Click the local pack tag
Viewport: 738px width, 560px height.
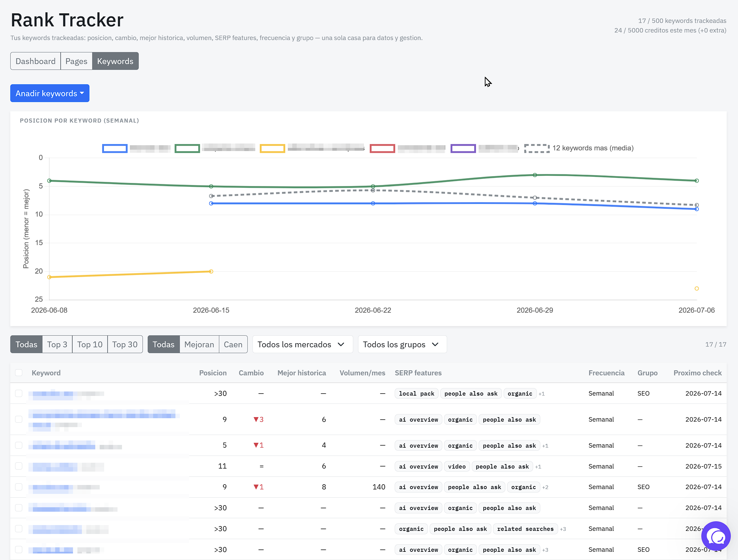(417, 394)
